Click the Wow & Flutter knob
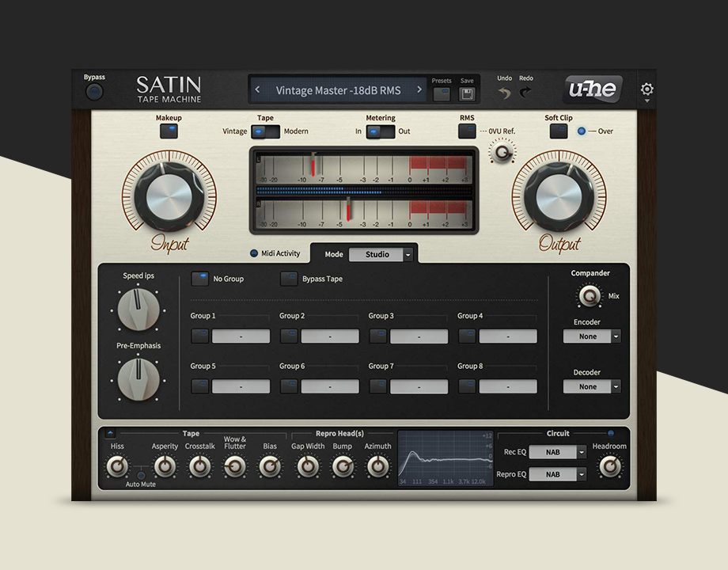The width and height of the screenshot is (728, 570). coord(235,466)
